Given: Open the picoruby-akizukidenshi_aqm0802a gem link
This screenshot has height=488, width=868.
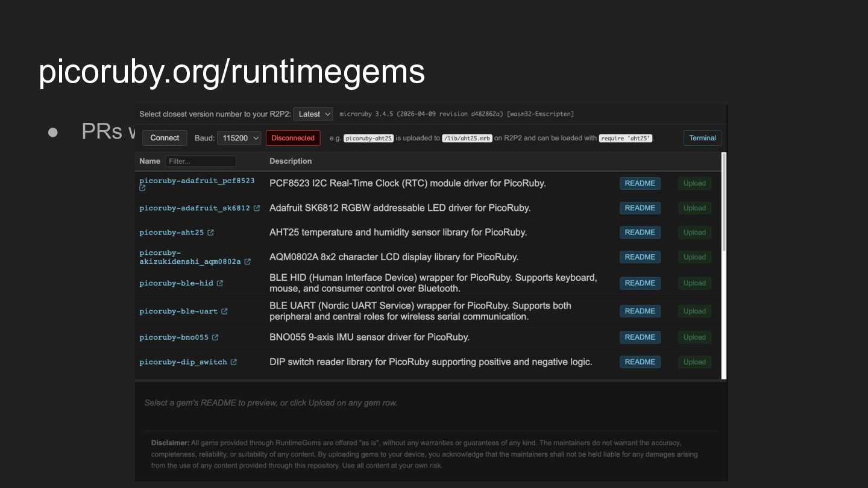Looking at the screenshot, I should (x=190, y=257).
